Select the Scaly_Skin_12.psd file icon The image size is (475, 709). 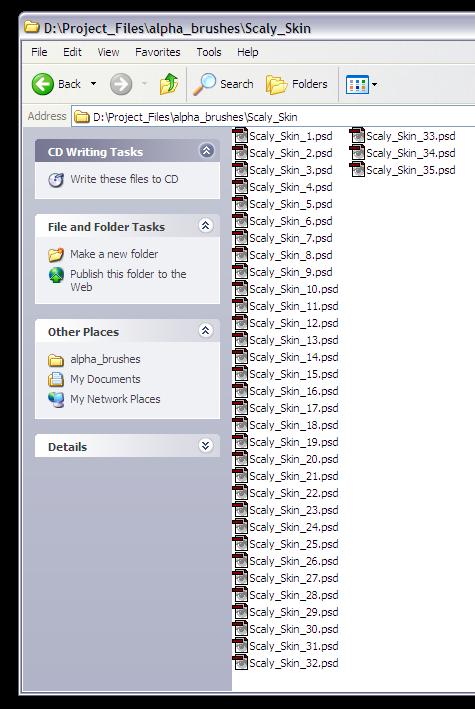pos(240,323)
